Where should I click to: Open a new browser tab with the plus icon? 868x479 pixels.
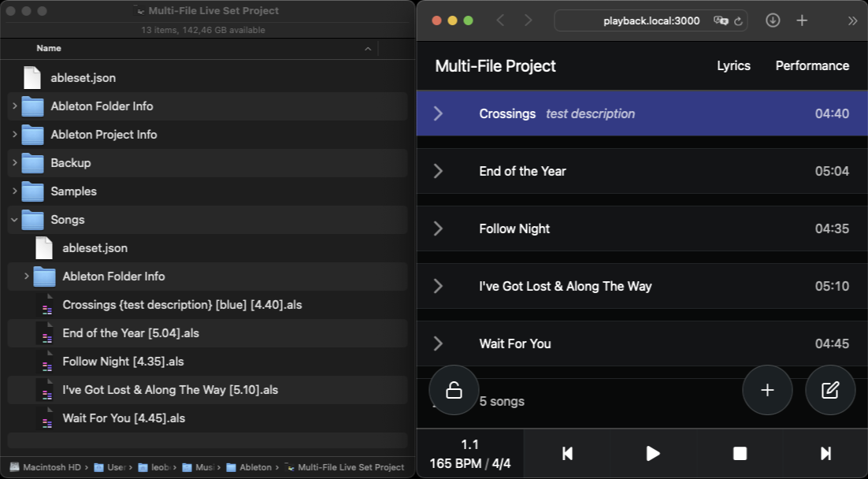point(802,20)
